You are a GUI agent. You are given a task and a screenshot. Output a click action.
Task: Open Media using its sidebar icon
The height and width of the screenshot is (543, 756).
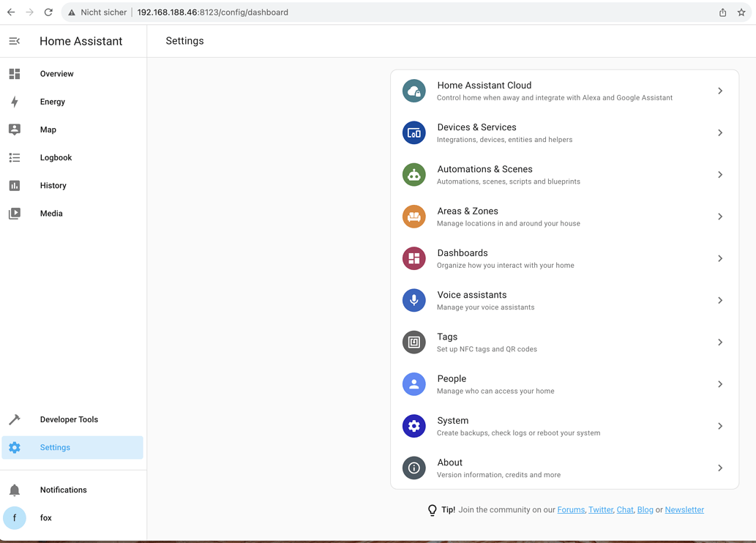click(x=15, y=213)
